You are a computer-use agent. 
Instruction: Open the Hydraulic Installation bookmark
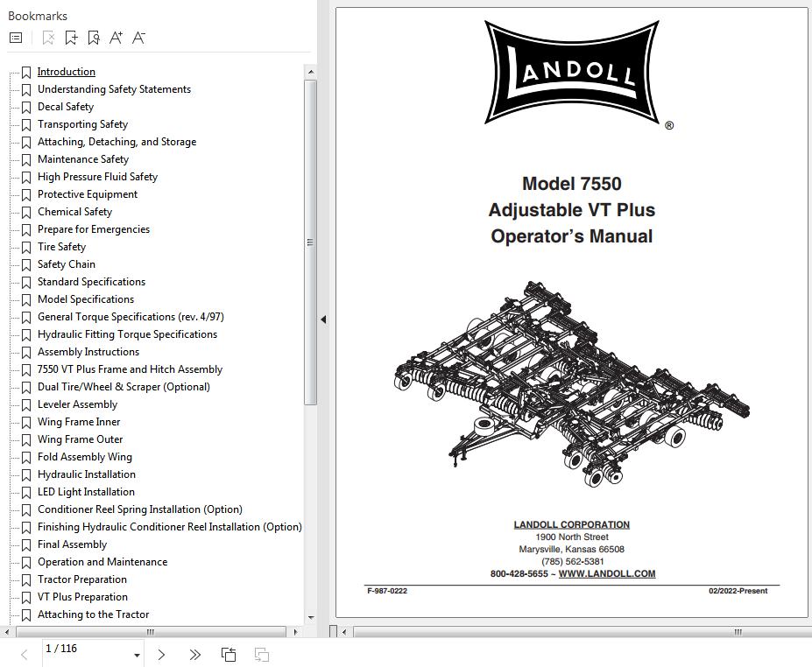[x=87, y=475]
